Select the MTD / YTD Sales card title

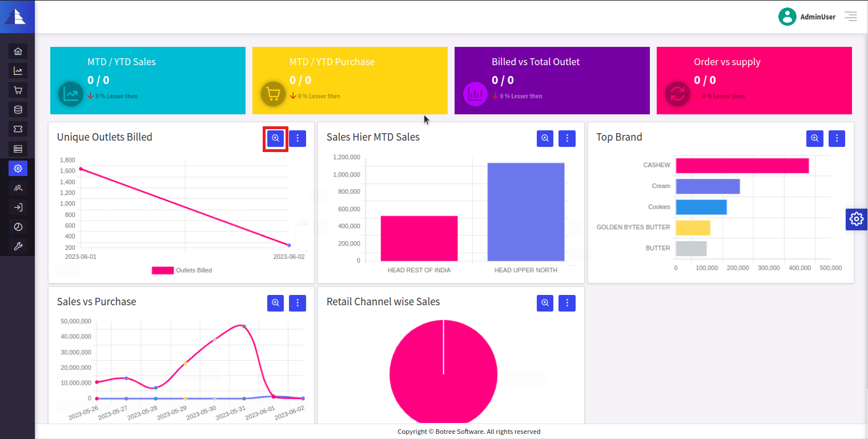122,62
